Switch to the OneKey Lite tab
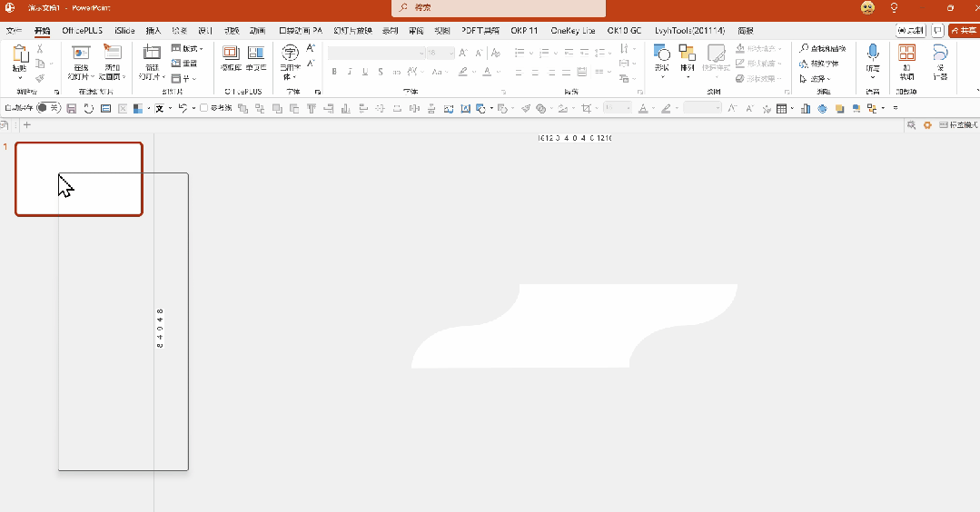The image size is (980, 512). pyautogui.click(x=572, y=31)
